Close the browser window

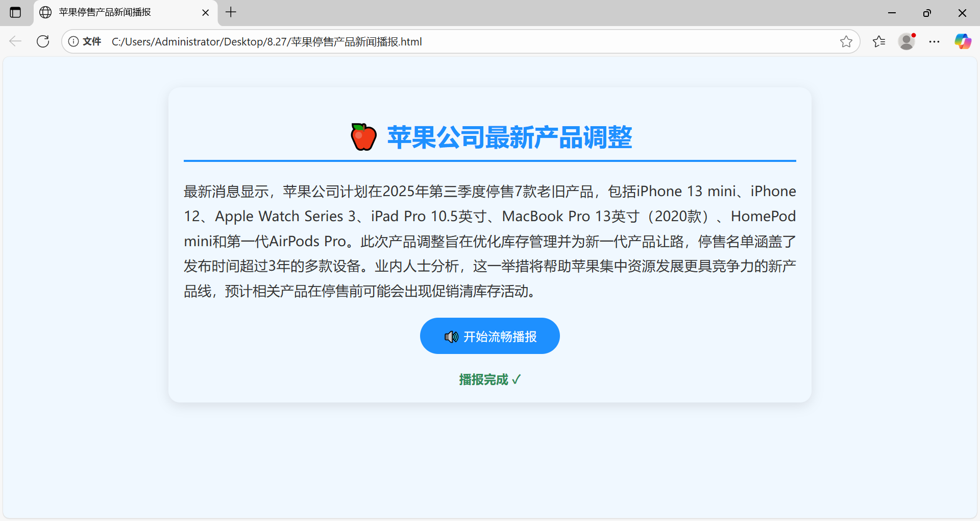point(962,13)
